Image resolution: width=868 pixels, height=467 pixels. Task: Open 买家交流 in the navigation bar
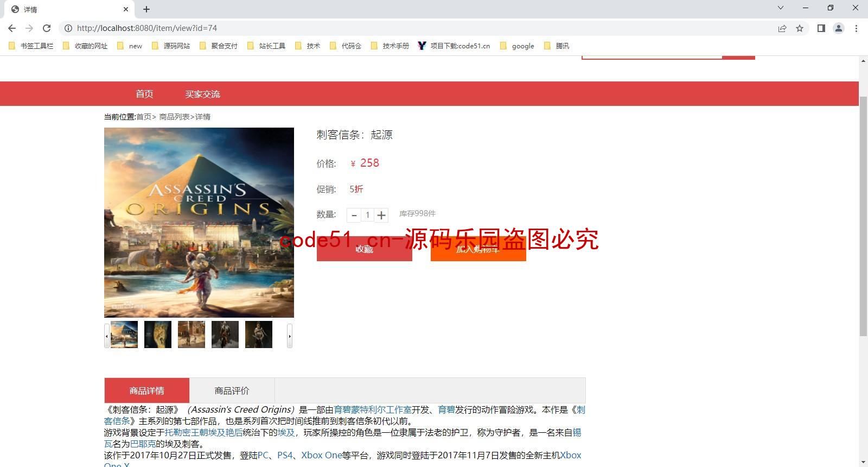tap(202, 94)
